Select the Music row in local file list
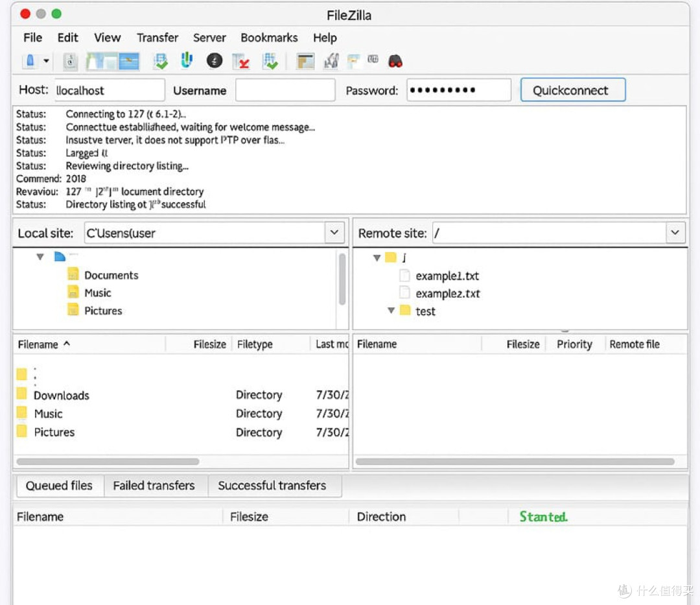 tap(181, 414)
